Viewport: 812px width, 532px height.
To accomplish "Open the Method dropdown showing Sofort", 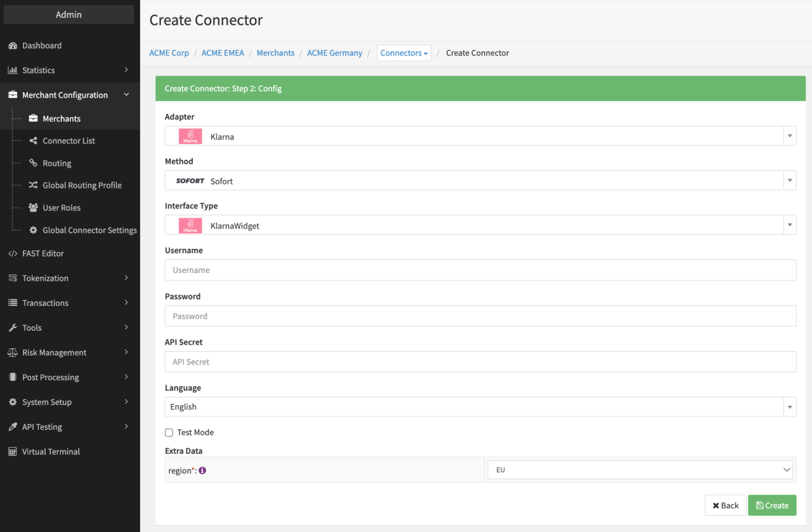I will point(480,180).
